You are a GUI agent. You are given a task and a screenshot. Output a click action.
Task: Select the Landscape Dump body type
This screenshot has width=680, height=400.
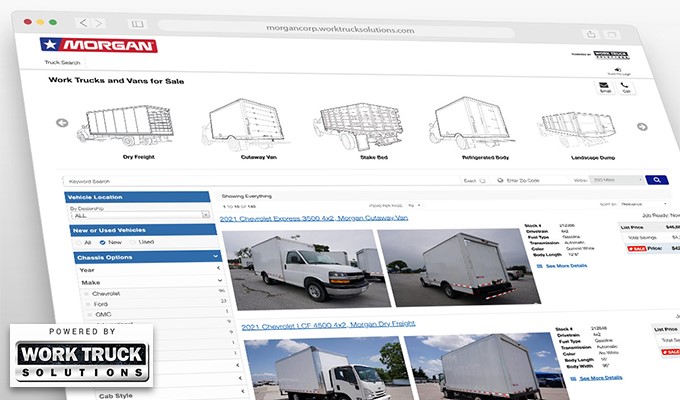point(579,136)
